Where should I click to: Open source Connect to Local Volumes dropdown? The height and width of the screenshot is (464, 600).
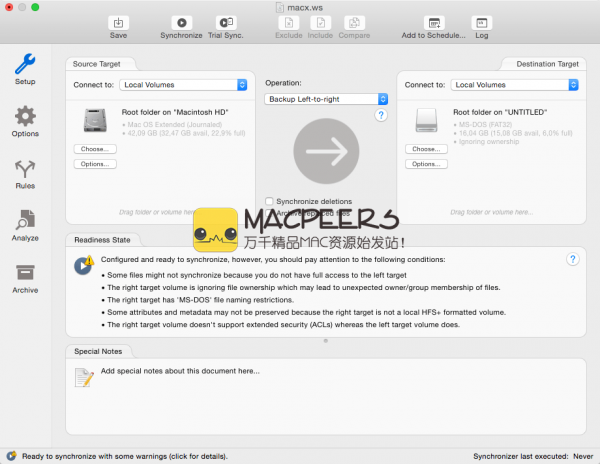click(x=183, y=85)
